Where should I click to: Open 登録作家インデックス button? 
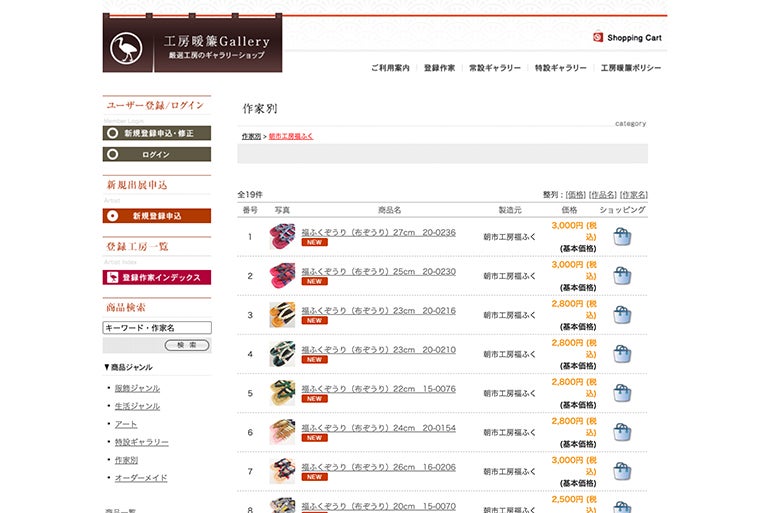tap(157, 277)
